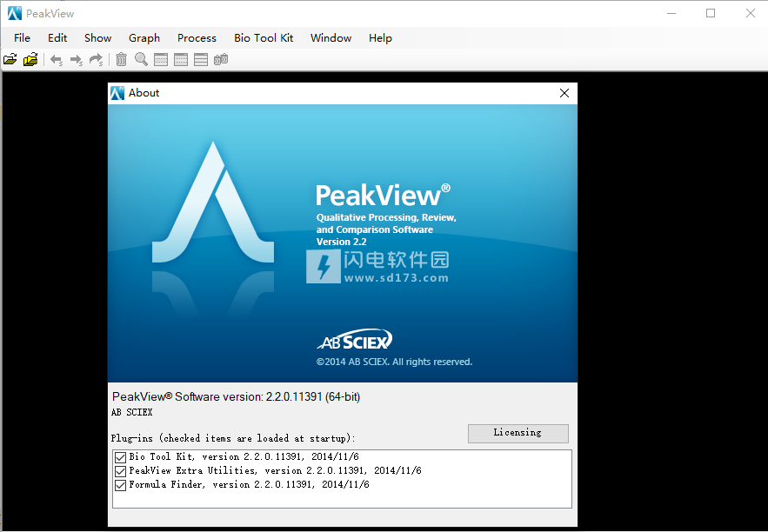Click the left arrow with S icon
This screenshot has height=532, width=768.
pyautogui.click(x=57, y=60)
